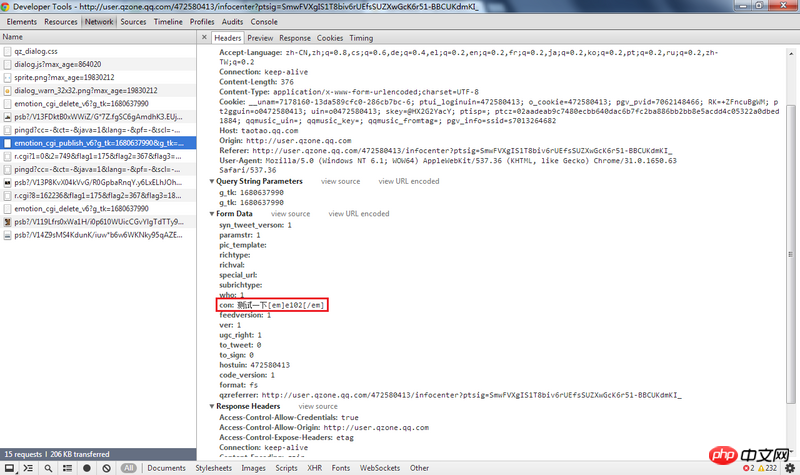
Task: Click the red error count icon
Action: [748, 468]
